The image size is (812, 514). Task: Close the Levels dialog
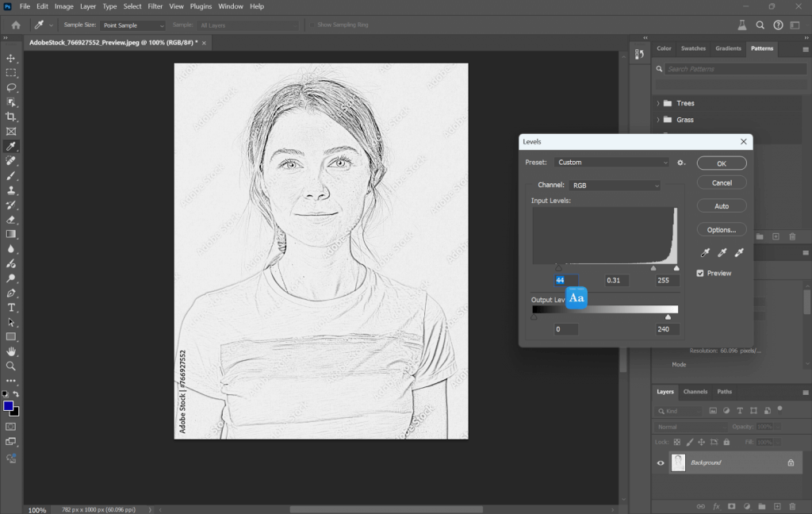click(x=744, y=141)
